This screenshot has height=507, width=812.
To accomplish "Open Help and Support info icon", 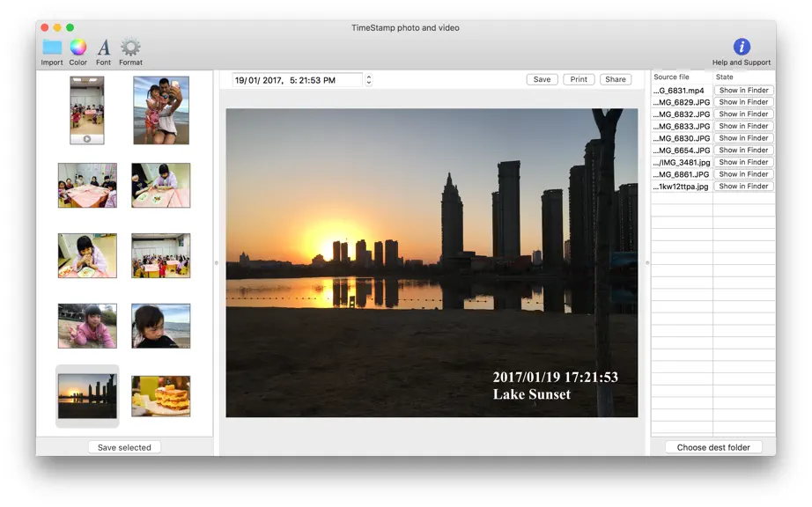I will click(742, 47).
